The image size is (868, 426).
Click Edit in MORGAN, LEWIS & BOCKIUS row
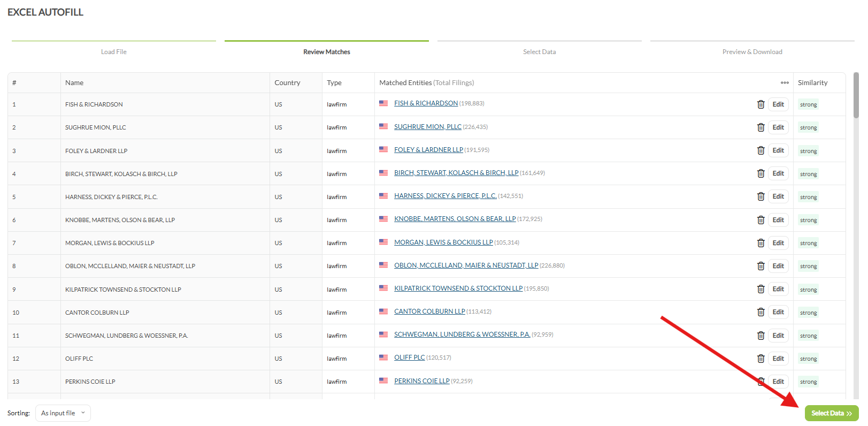click(778, 243)
